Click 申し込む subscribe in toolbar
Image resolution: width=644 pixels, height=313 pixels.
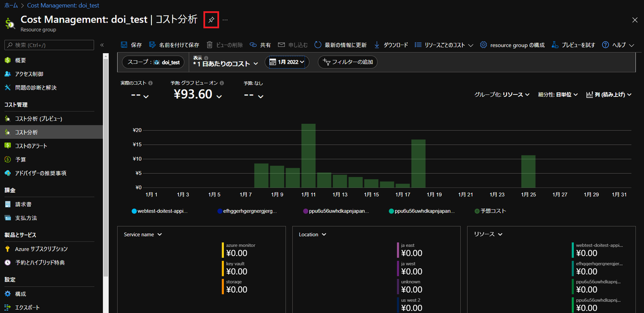292,45
